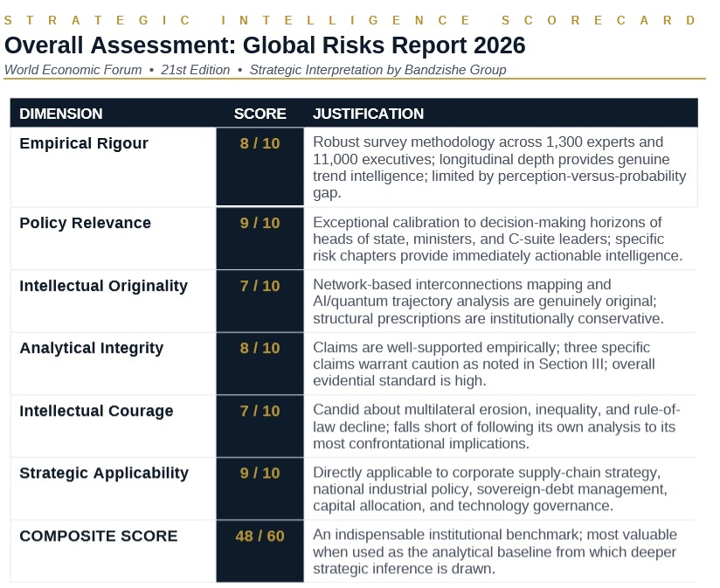This screenshot has width=720, height=588.
Task: Select the Analytical Integrity dimension label
Action: [91, 348]
